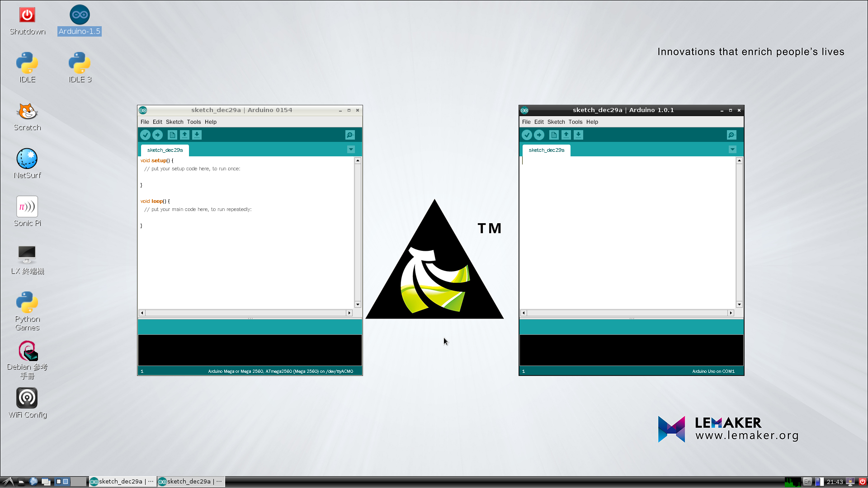Click the En keyboard layout indicator in the tray
This screenshot has height=488, width=868.
point(807,482)
